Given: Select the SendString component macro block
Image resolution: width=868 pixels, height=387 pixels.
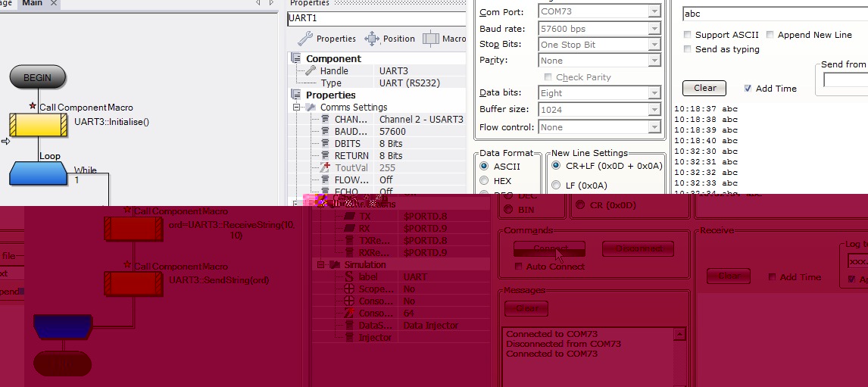Looking at the screenshot, I should click(133, 283).
